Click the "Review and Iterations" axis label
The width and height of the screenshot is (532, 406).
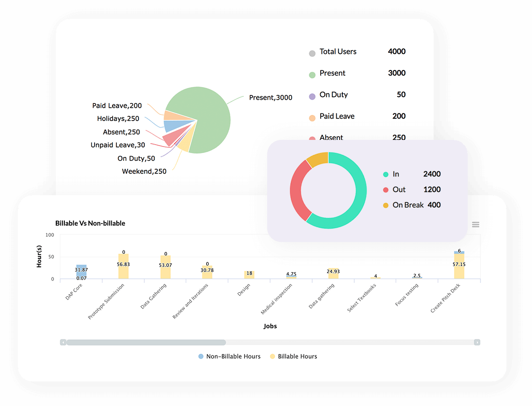tap(190, 301)
